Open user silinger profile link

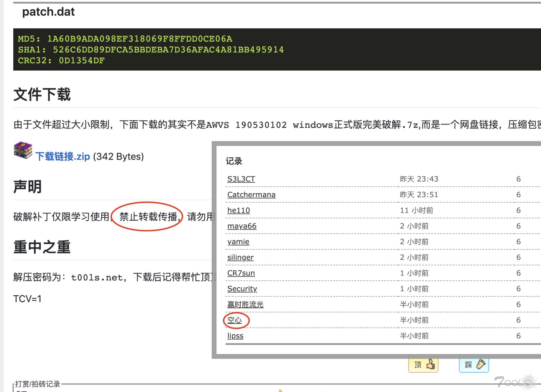tap(240, 258)
